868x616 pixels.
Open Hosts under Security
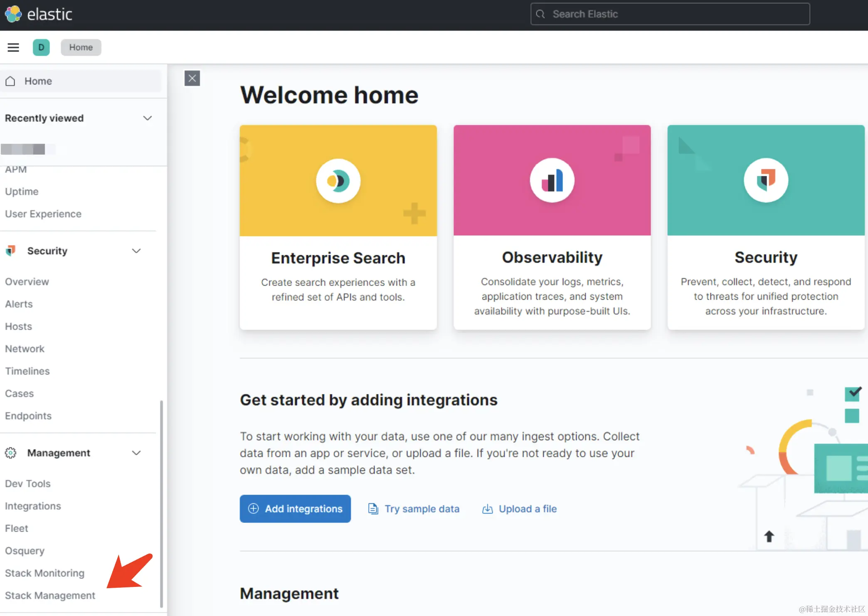[18, 327]
